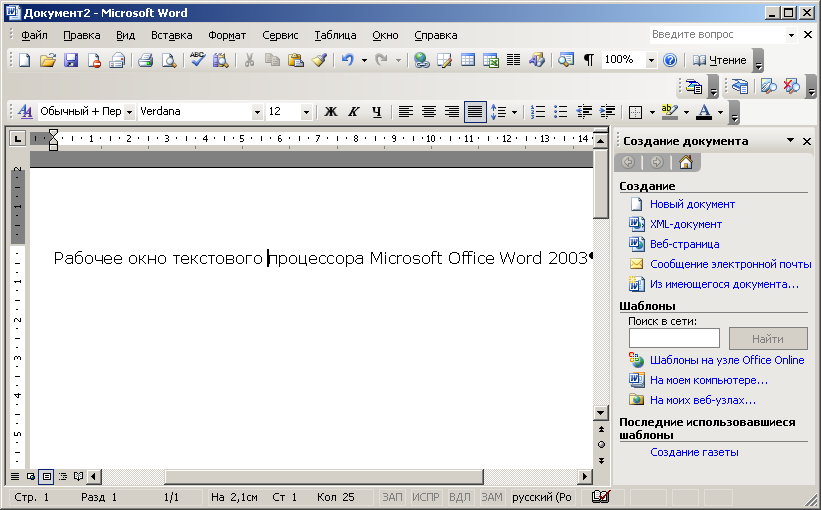Show formatting marks ¶

tap(589, 60)
